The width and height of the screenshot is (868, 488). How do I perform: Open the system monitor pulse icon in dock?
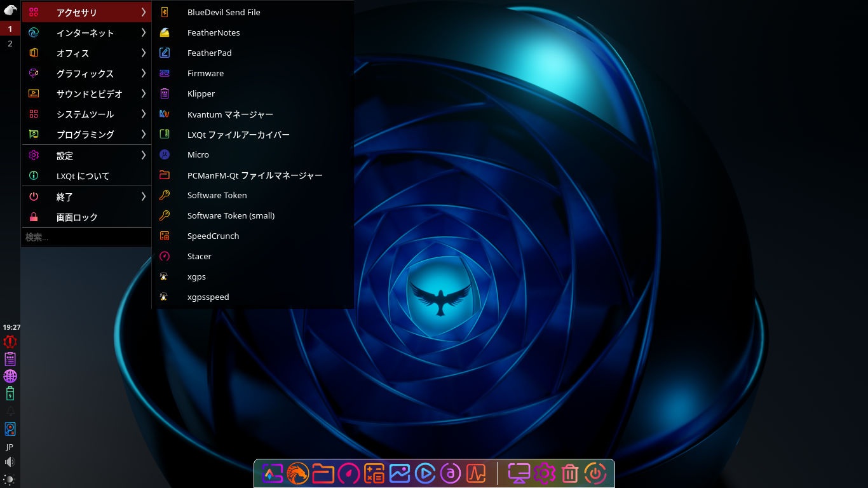[x=476, y=473]
